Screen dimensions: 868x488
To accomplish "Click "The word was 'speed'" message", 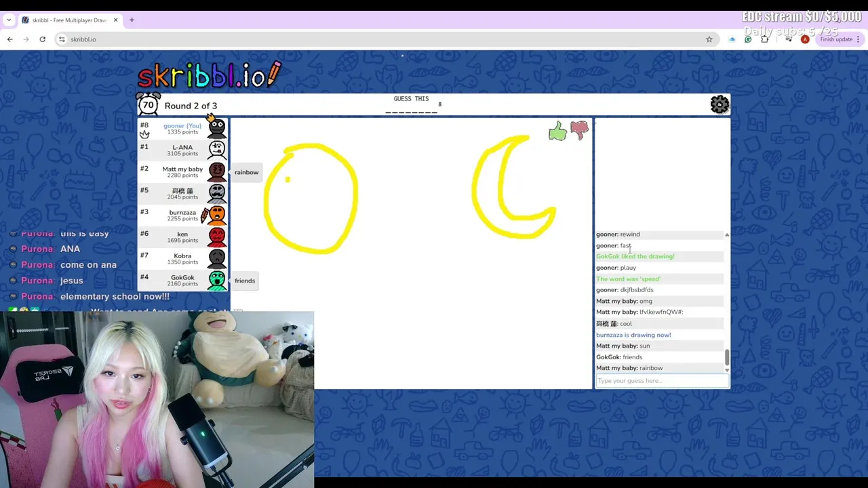I will click(x=628, y=279).
